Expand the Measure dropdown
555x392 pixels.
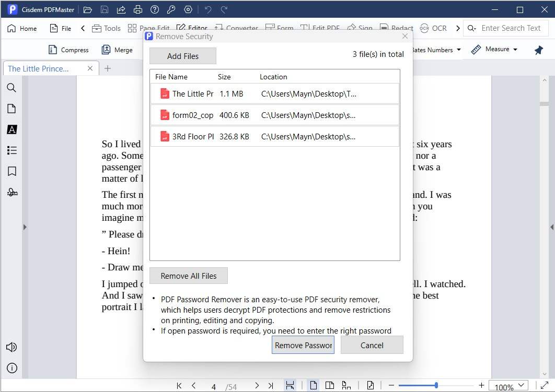click(515, 50)
